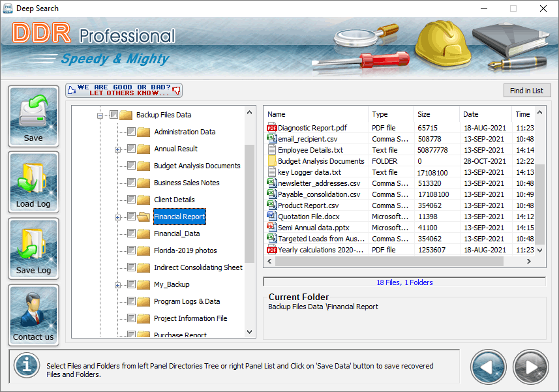Click Yearly calculations PDF icon
Screen dimensions: 559x392
pyautogui.click(x=271, y=249)
